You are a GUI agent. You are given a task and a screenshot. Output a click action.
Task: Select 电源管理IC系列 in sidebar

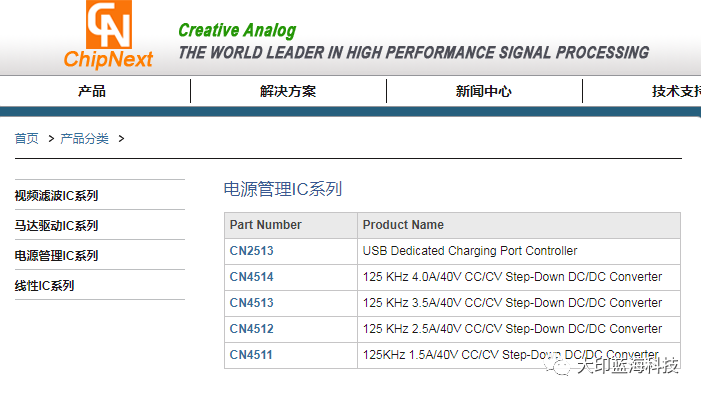(x=56, y=255)
